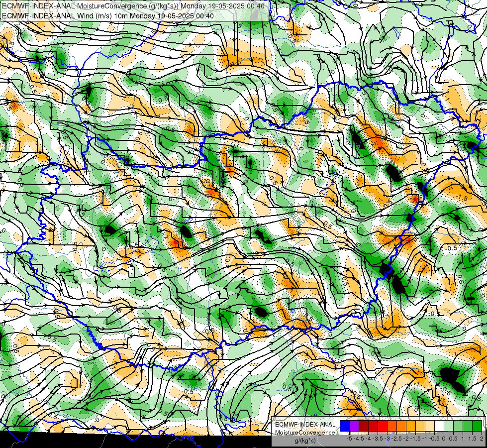The width and height of the screenshot is (487, 448).
Task: Select the legend swatch between 1 and 1.5
Action: click(468, 426)
